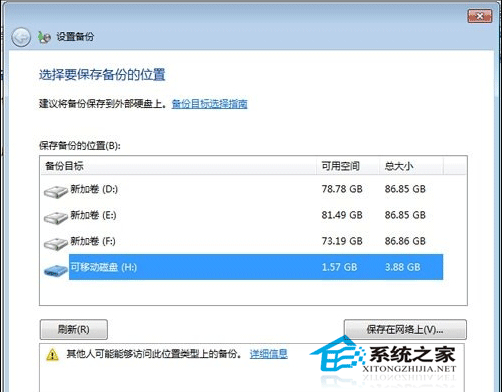Select the 可移动磁盘 (H:) row label
Viewport: 502px width, 392px height.
(103, 267)
